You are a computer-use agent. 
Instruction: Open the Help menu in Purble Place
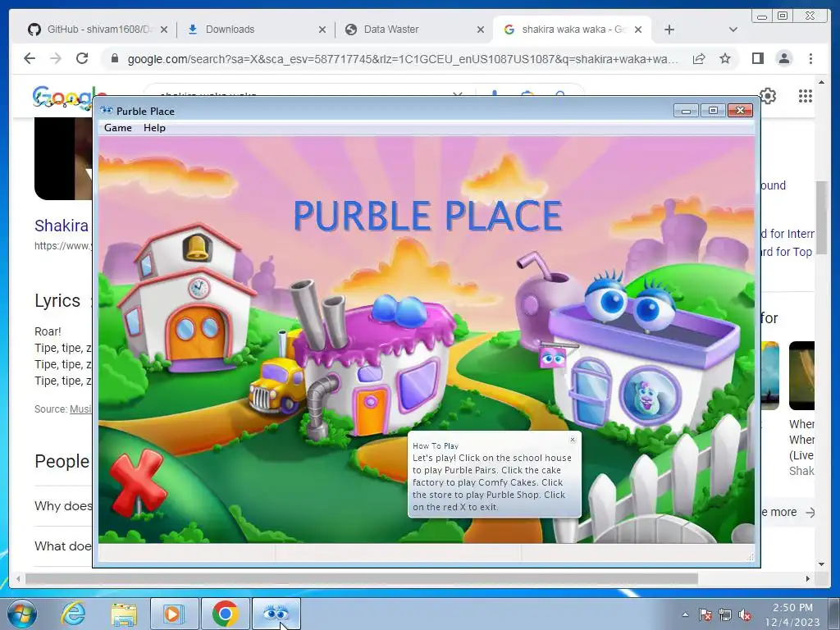pos(154,127)
